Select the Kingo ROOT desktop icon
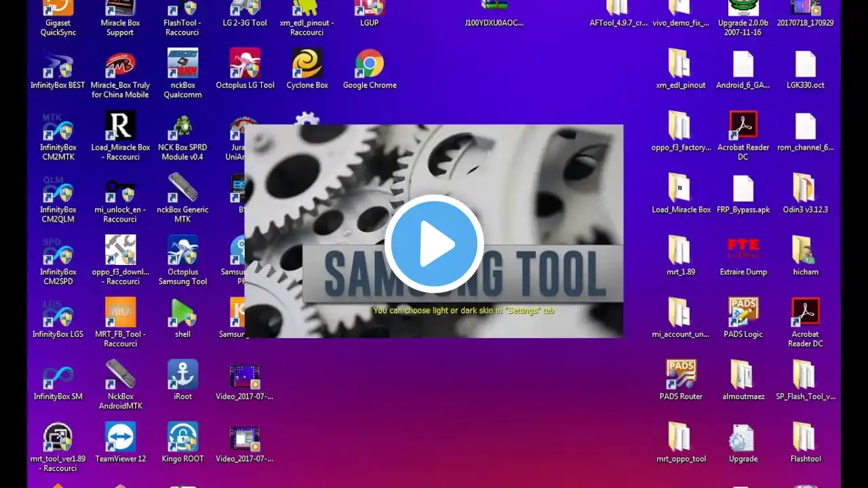The height and width of the screenshot is (488, 868). tap(182, 443)
